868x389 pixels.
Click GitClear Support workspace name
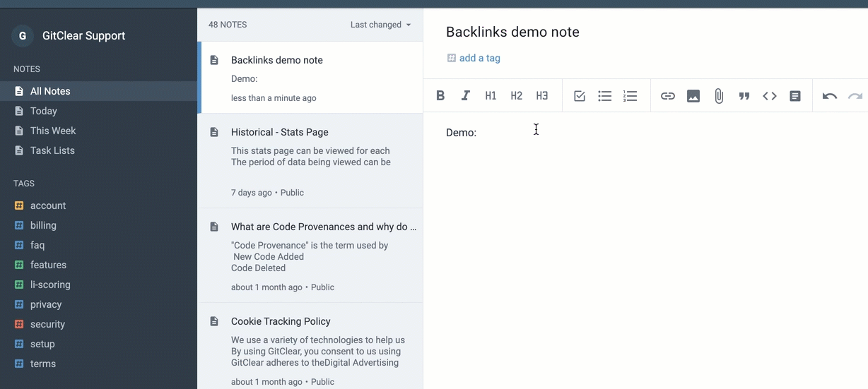(83, 36)
